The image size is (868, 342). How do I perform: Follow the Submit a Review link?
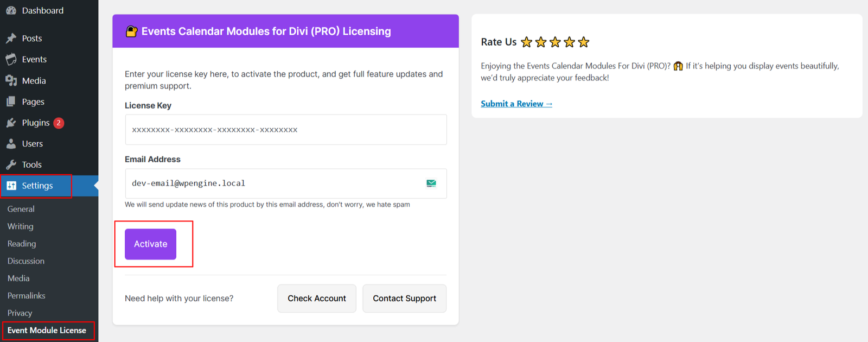(x=516, y=104)
